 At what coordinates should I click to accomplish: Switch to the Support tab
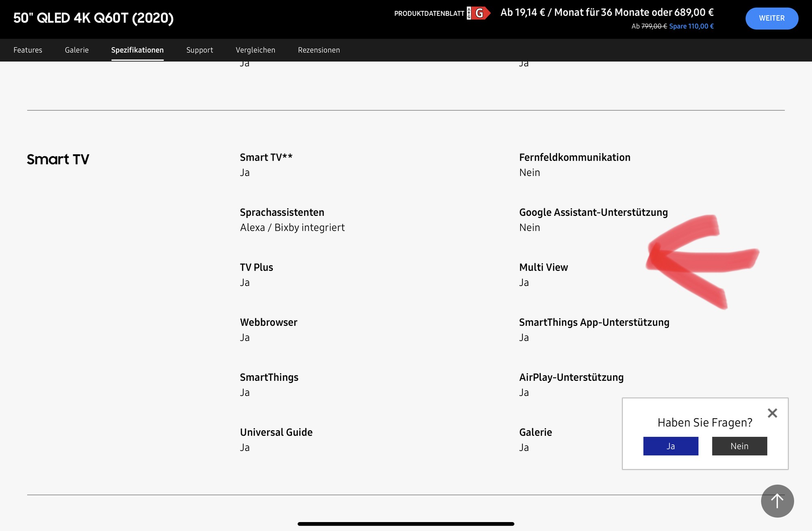point(200,50)
